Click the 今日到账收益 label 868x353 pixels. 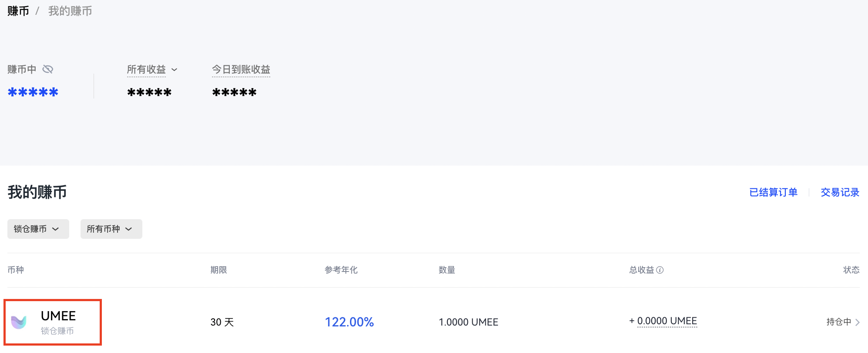click(x=241, y=69)
